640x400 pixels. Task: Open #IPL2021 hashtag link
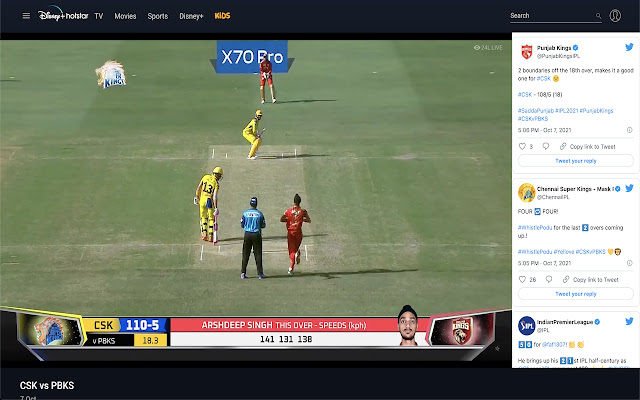567,111
